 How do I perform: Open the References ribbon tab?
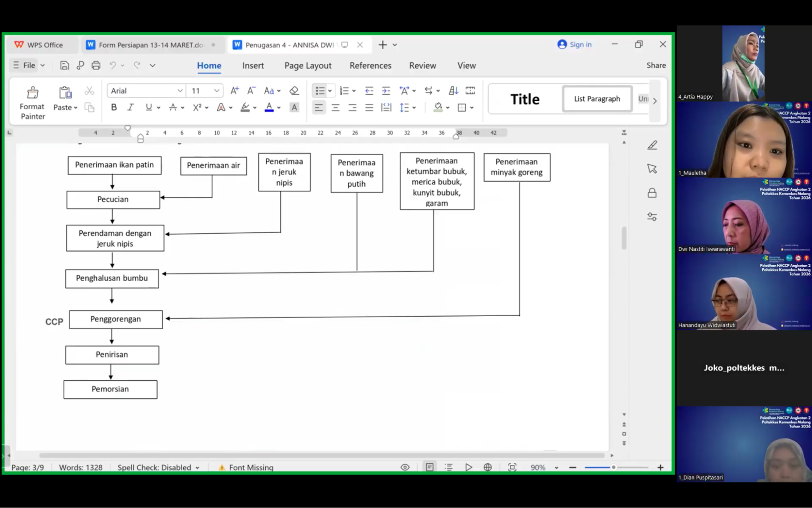point(370,65)
